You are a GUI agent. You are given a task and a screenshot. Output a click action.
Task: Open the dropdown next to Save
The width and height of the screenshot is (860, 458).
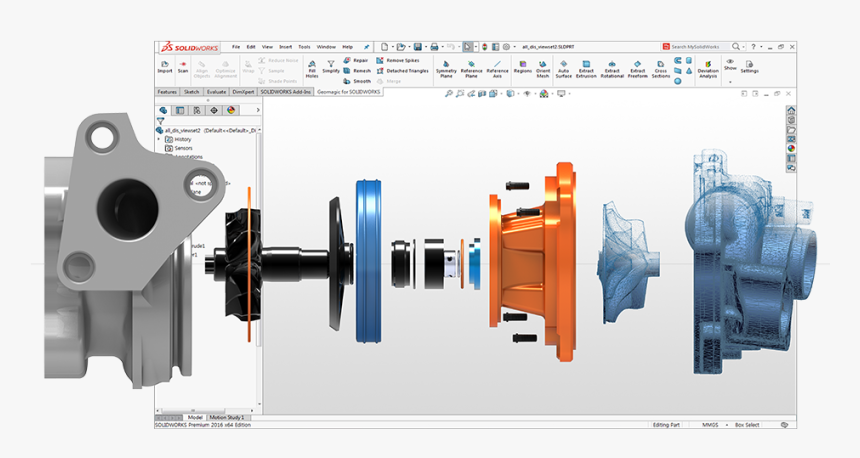(x=426, y=47)
